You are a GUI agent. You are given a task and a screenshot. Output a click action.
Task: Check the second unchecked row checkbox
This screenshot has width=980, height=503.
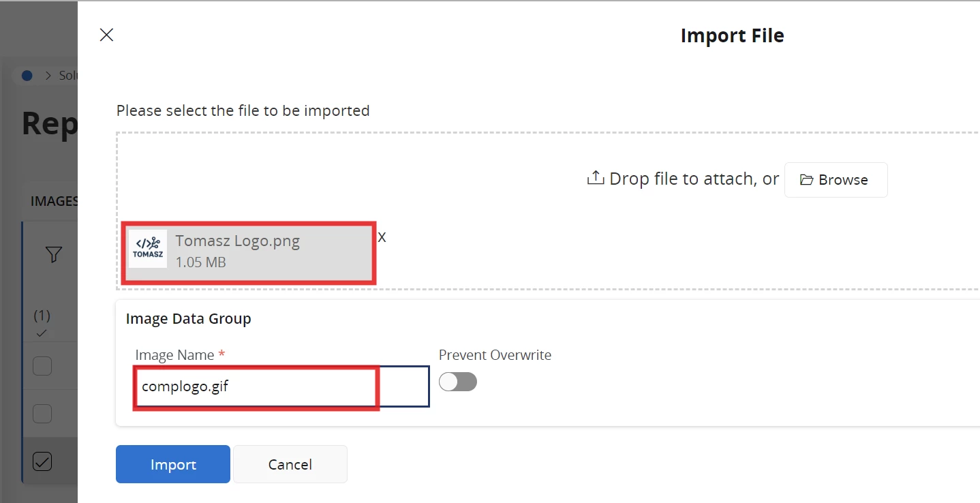tap(42, 414)
